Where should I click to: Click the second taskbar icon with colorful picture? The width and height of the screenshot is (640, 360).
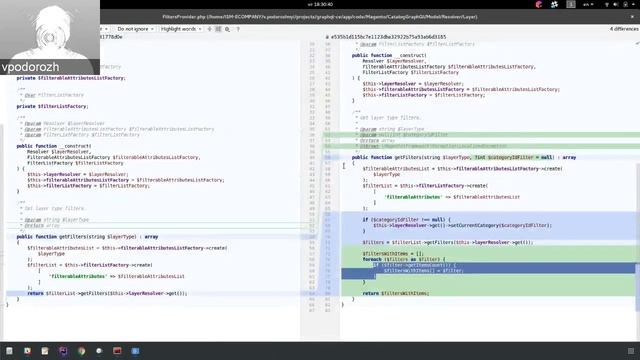tap(27, 351)
